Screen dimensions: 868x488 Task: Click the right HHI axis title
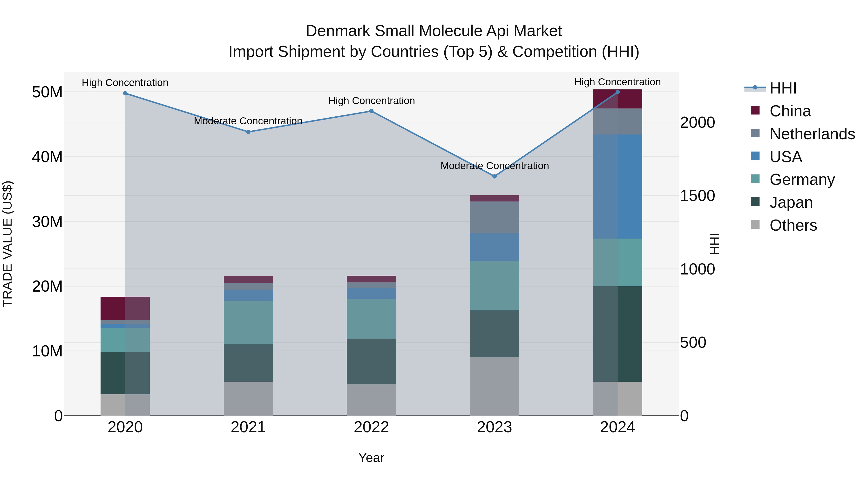click(x=714, y=244)
